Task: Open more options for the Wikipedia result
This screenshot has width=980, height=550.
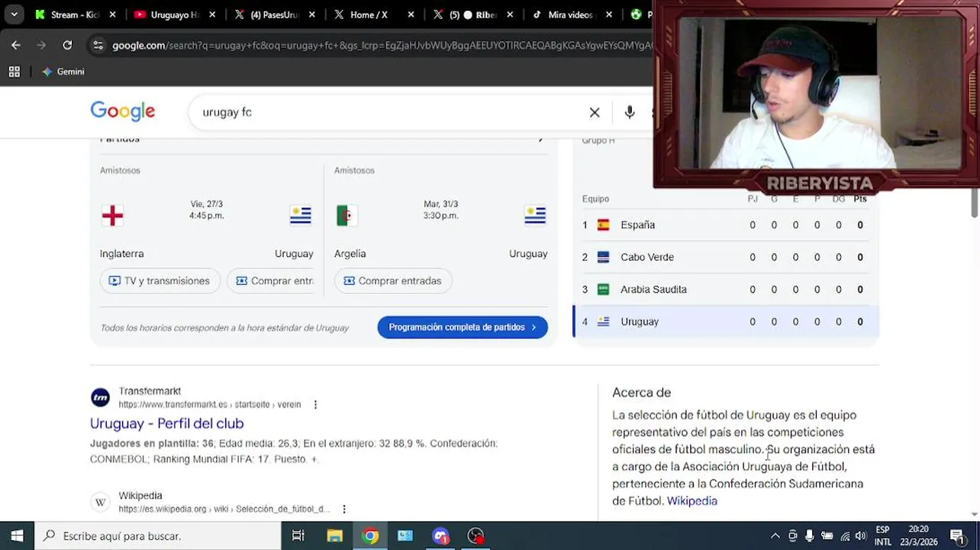Action: click(x=344, y=509)
